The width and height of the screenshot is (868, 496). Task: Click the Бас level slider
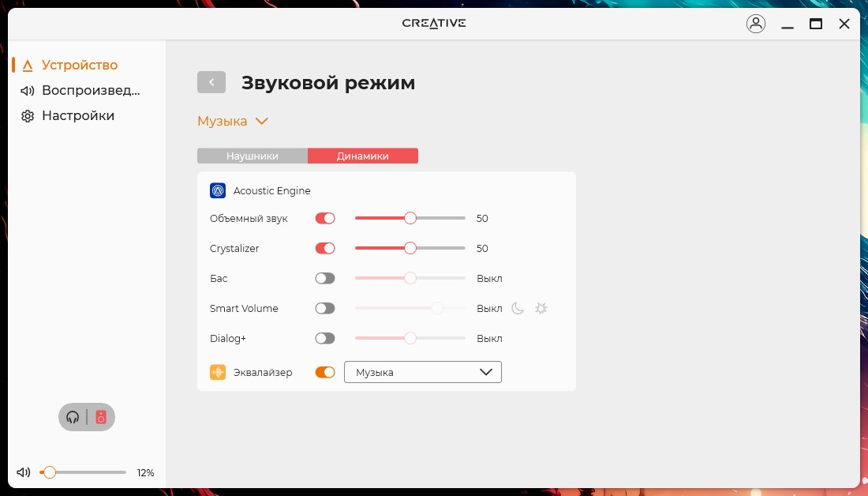tap(410, 278)
